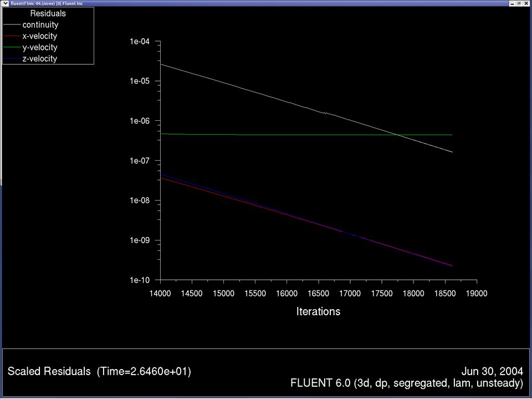This screenshot has width=532, height=399.
Task: Click the small kink in the continuity curve
Action: click(325, 112)
